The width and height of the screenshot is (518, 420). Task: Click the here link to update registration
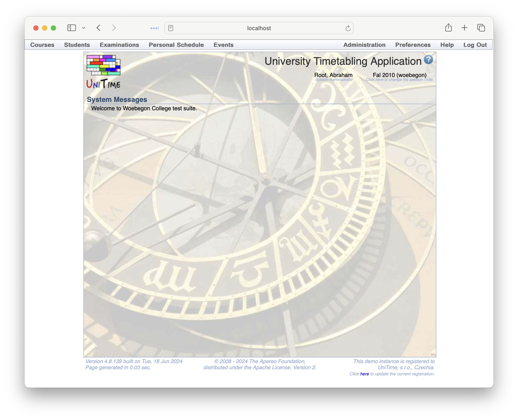point(364,374)
